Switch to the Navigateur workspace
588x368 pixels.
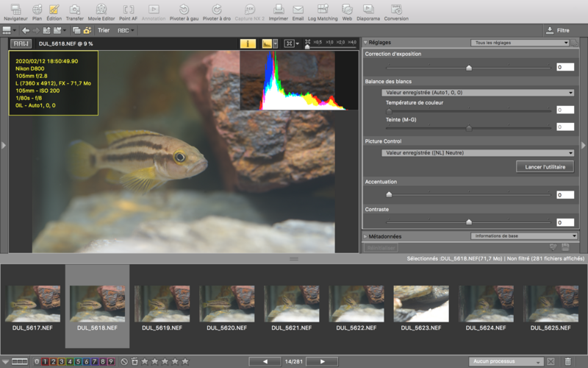coord(15,11)
